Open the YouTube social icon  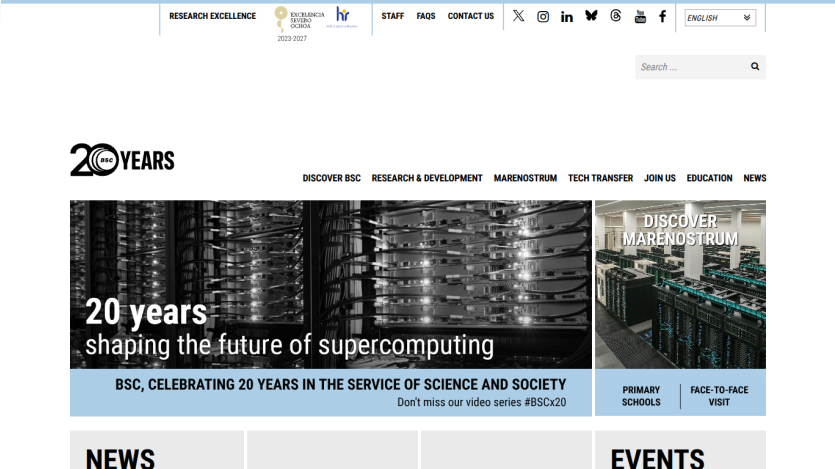[x=640, y=17]
